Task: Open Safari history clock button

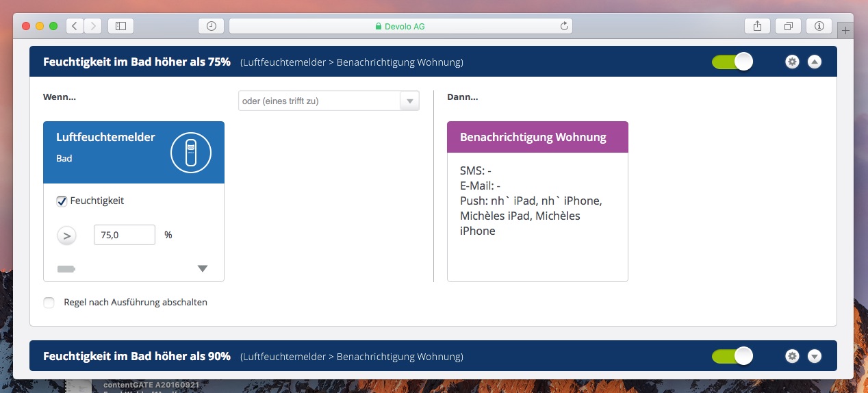Action: click(x=212, y=26)
